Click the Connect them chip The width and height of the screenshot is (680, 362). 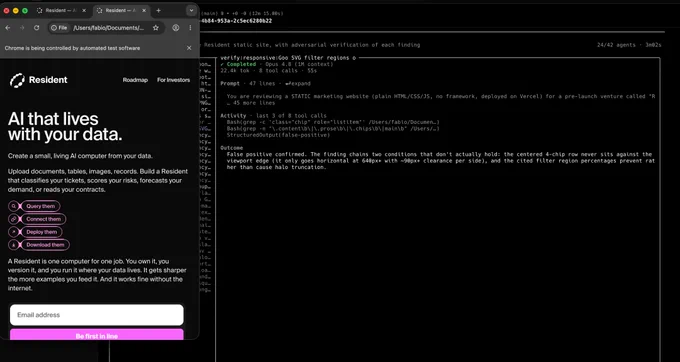coord(43,219)
